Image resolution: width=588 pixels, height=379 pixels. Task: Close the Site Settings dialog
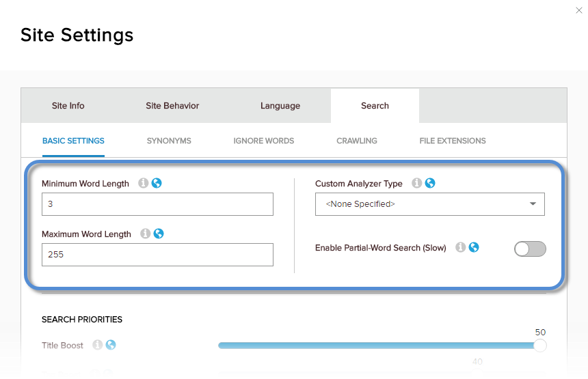579,10
